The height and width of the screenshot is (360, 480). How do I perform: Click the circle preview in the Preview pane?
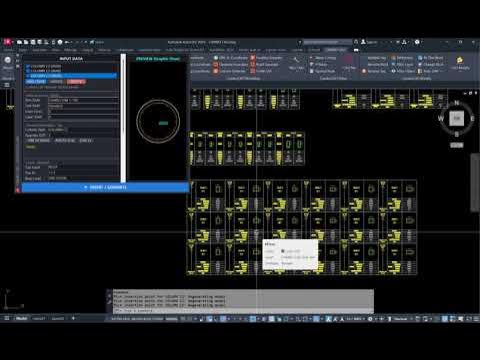[x=158, y=122]
